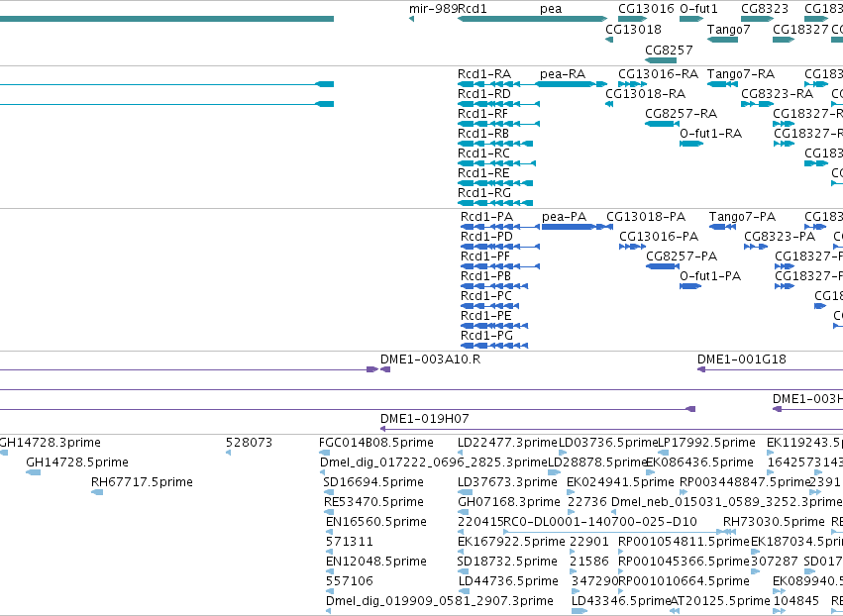Click the Tango7-PA protein label
Screen dimensions: 843x616
pos(743,217)
